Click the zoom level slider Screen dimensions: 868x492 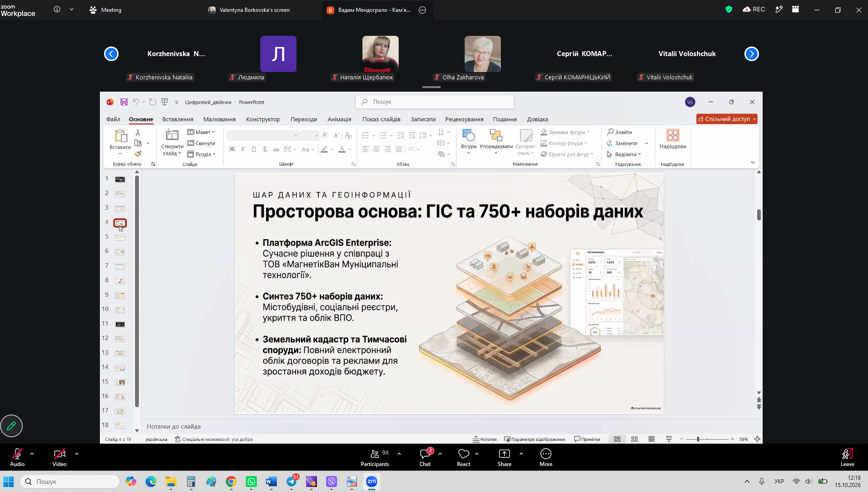[707, 439]
